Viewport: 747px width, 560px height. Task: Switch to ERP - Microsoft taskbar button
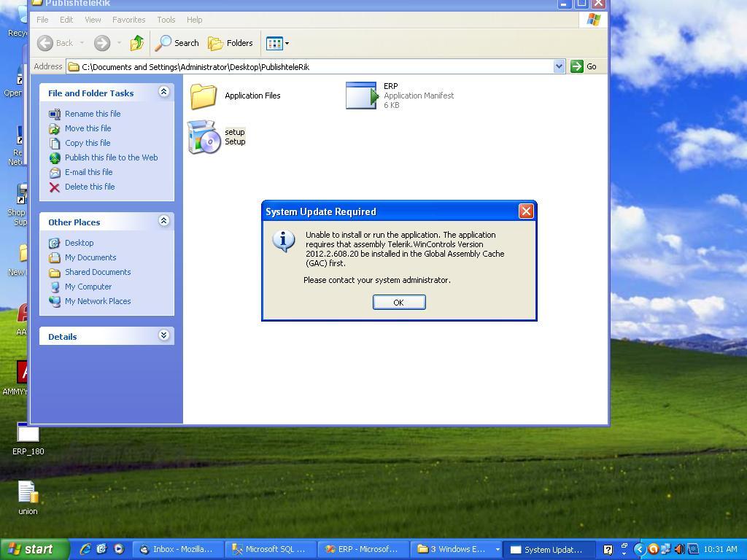click(x=362, y=550)
